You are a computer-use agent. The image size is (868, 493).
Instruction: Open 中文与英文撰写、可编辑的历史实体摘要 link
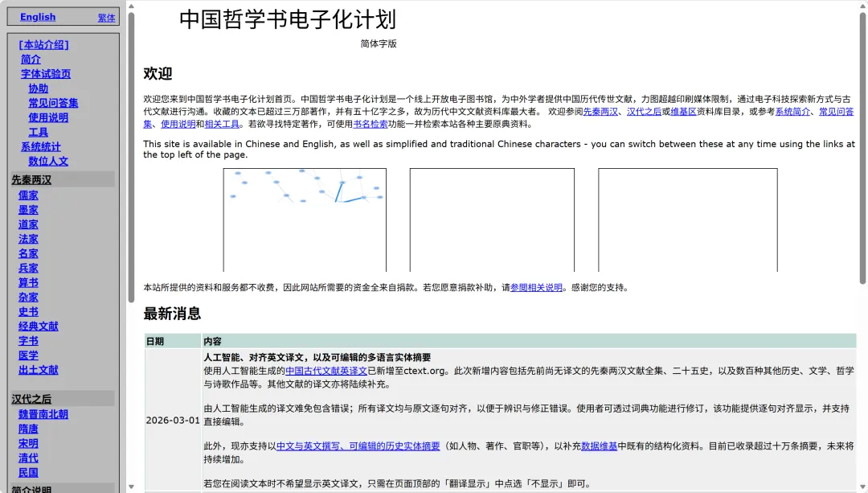(x=358, y=446)
